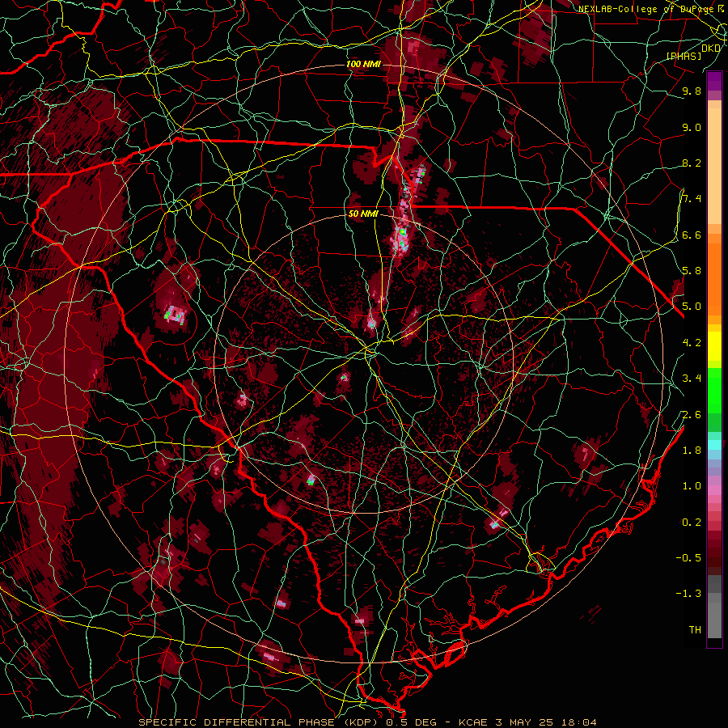Viewport: 728px width, 728px height.
Task: Pick the yellow color band of the scale
Action: click(714, 346)
